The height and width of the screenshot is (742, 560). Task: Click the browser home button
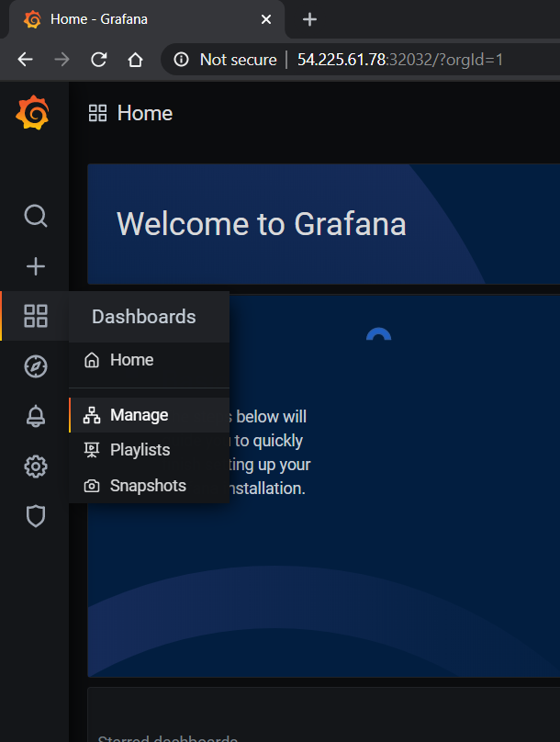tap(135, 60)
